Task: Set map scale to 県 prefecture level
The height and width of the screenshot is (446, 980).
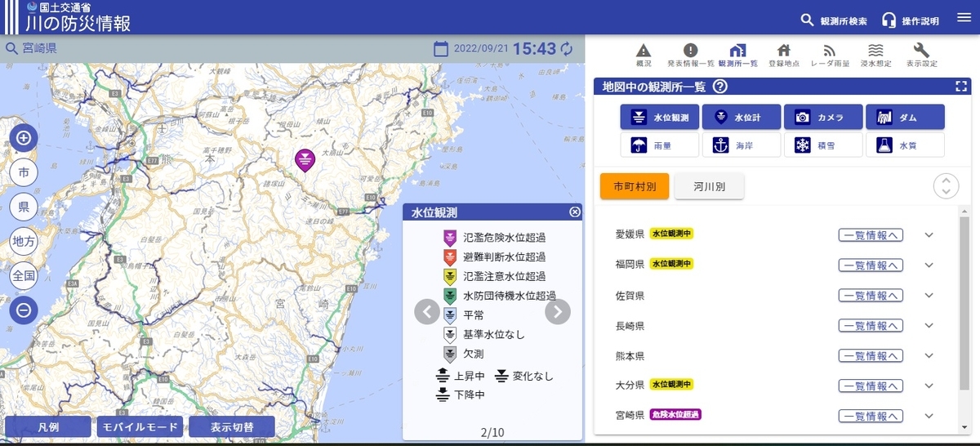Action: click(x=24, y=207)
